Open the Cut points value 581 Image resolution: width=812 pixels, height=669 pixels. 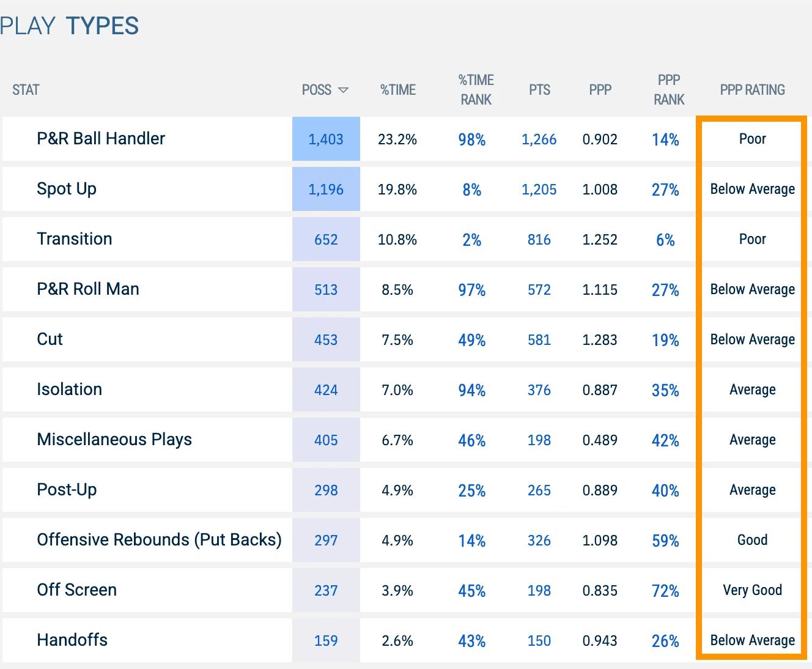(x=539, y=340)
